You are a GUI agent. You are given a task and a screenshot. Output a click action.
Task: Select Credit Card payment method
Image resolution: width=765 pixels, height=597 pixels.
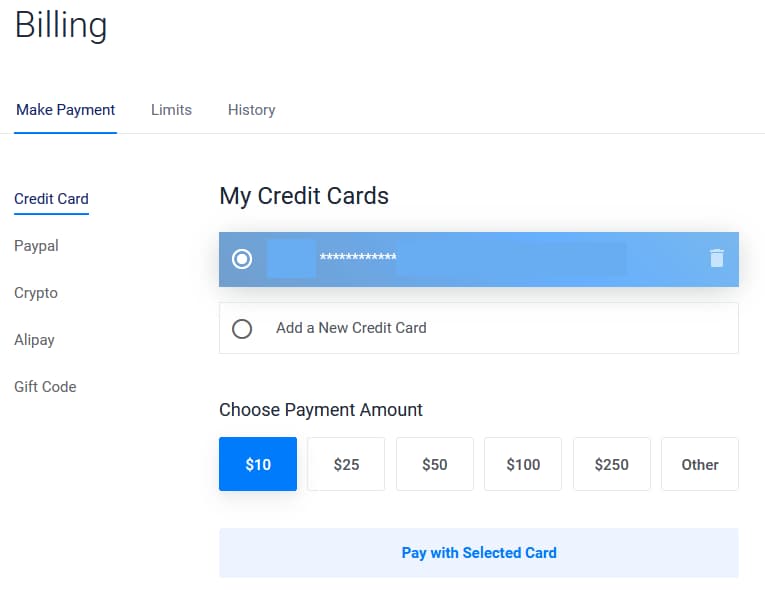pos(51,199)
